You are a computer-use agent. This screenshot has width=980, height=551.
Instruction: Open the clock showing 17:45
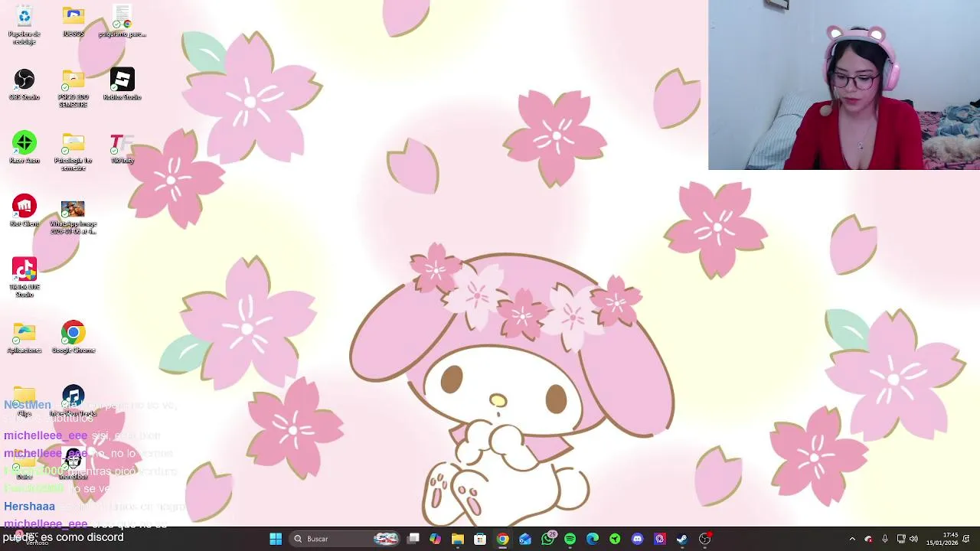pos(942,539)
